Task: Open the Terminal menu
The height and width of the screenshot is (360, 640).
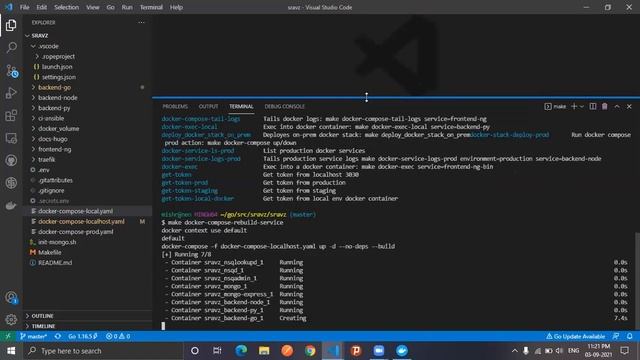Action: [x=151, y=7]
